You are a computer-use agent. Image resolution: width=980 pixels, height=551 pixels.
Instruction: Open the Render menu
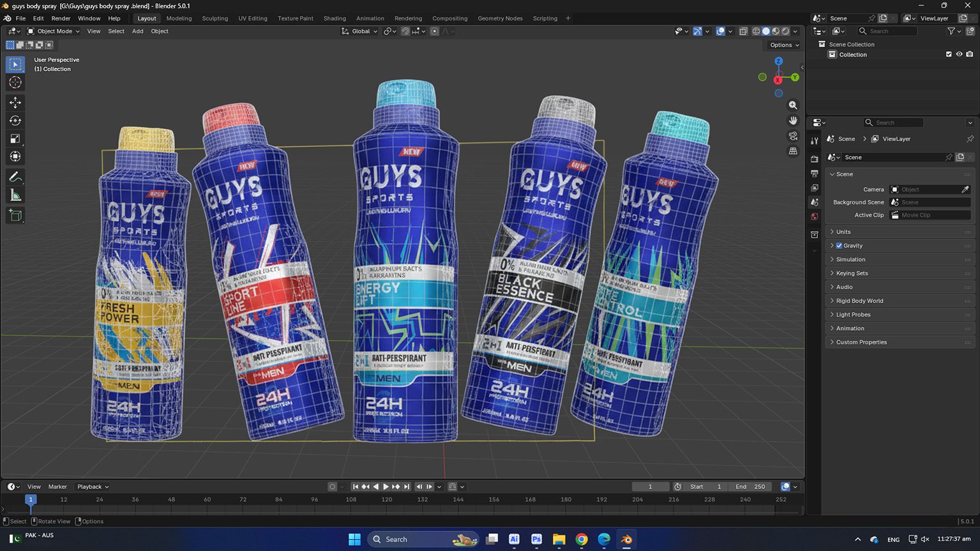coord(61,19)
